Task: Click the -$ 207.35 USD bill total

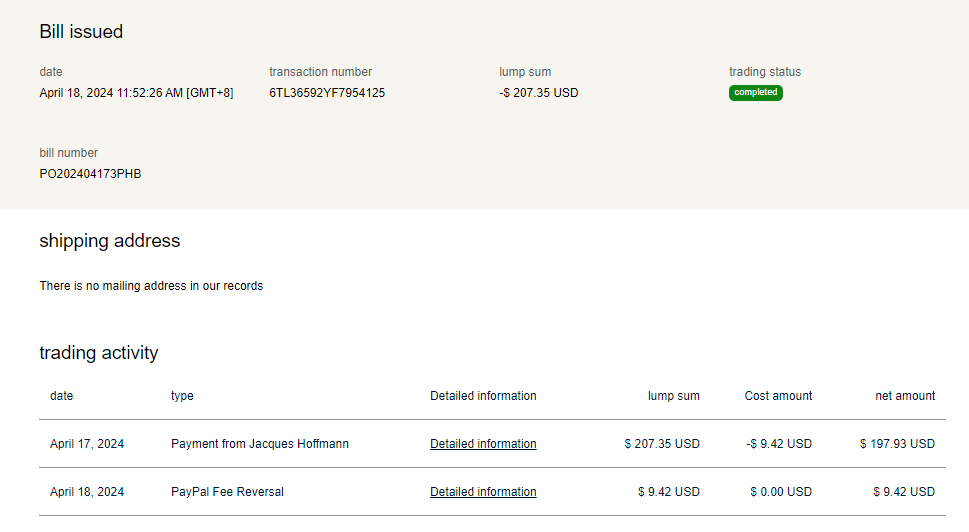Action: 539,93
